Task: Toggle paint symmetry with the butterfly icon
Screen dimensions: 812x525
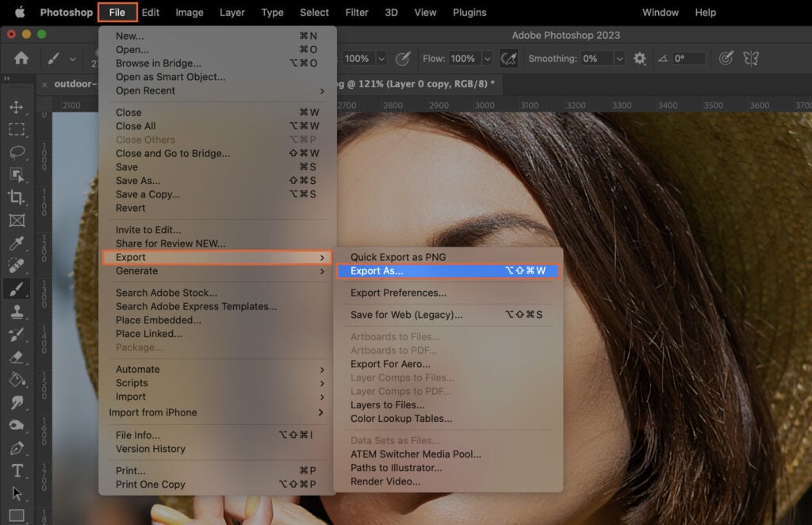Action: pyautogui.click(x=751, y=59)
